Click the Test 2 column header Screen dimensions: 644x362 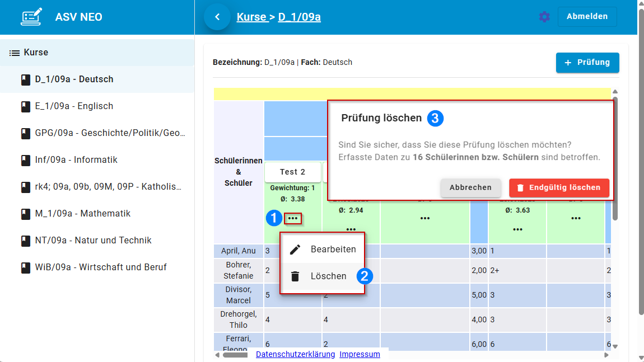pos(293,172)
